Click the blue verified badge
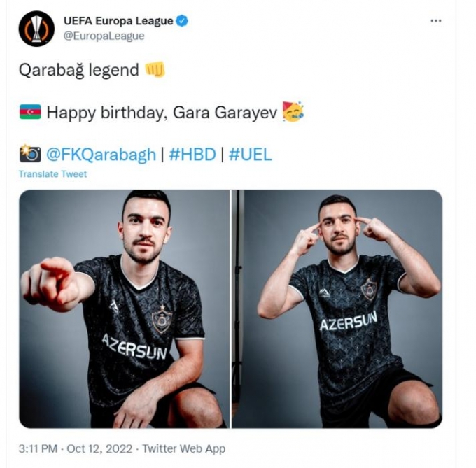The image size is (476, 468). 182,21
